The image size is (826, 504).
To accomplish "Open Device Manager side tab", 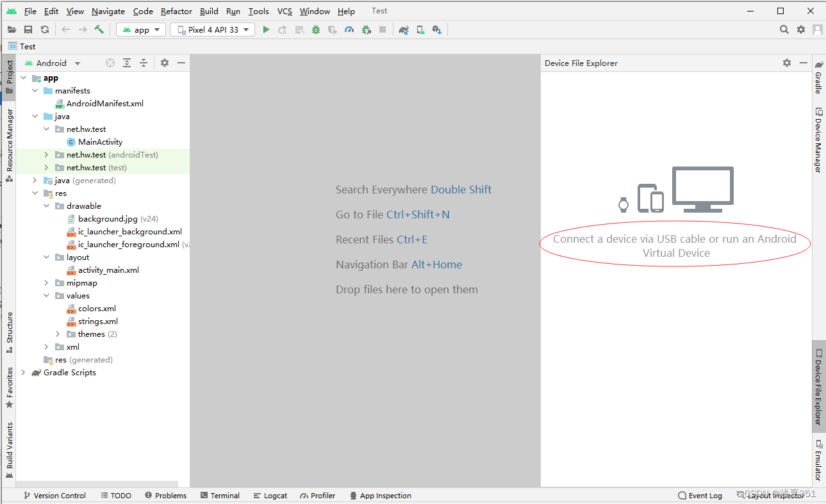I will pyautogui.click(x=818, y=140).
